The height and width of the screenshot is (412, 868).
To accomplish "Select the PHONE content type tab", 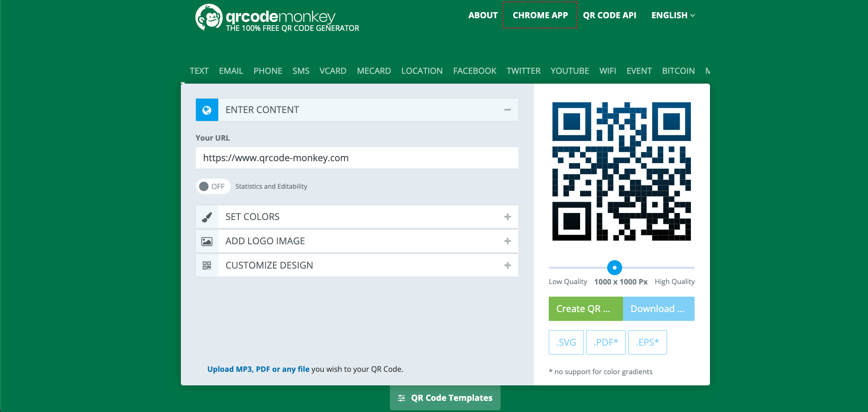I will (x=268, y=71).
